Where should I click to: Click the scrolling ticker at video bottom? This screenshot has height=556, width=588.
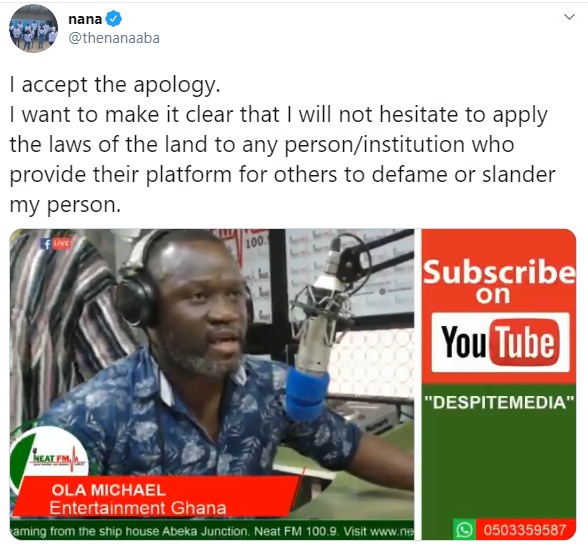[212, 531]
